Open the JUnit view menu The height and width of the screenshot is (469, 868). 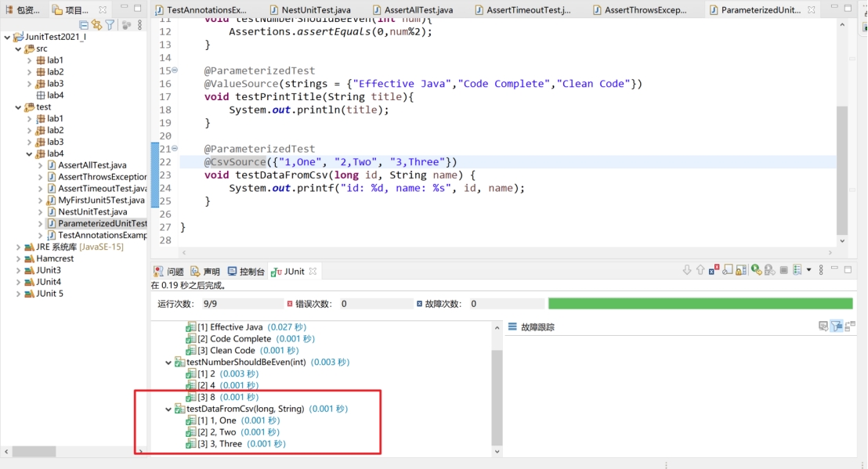(820, 269)
